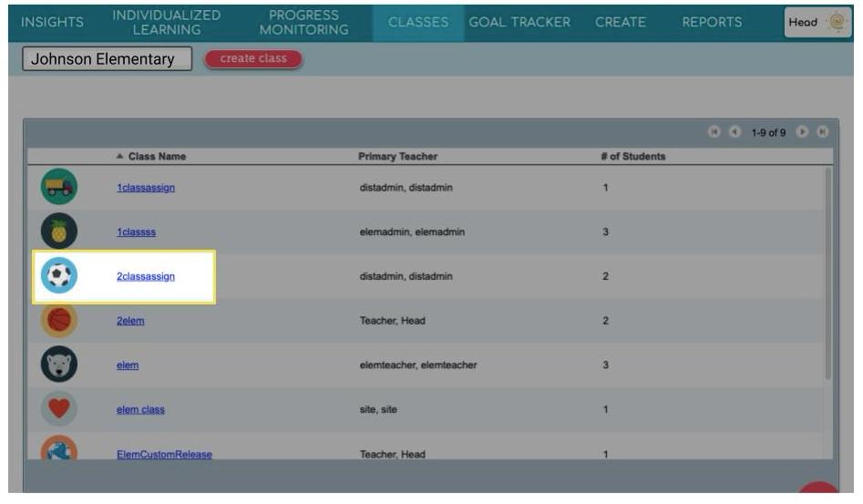Viewport: 863px width, 504px height.
Task: Click student count 3 in elem row
Action: click(x=605, y=365)
